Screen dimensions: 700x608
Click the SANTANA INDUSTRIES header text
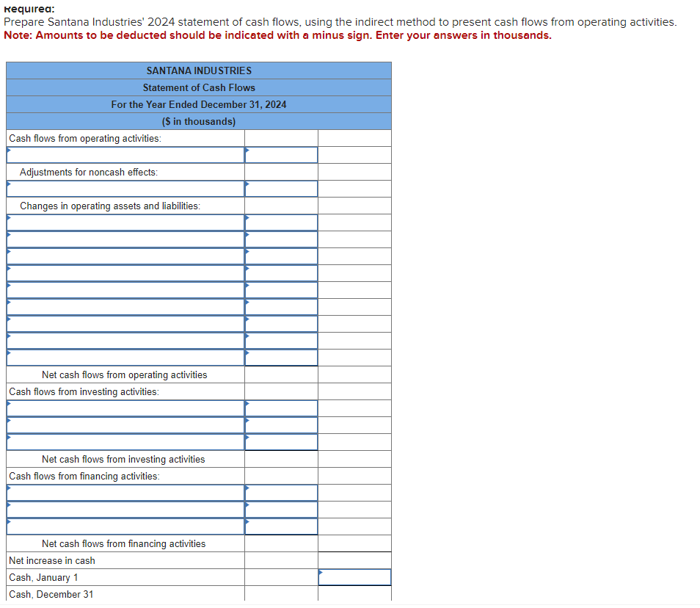pyautogui.click(x=199, y=70)
